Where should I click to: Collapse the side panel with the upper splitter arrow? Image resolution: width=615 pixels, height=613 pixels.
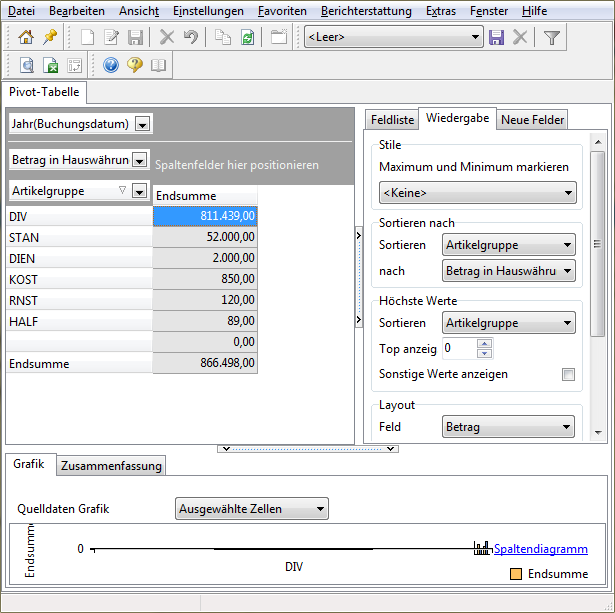(x=358, y=235)
